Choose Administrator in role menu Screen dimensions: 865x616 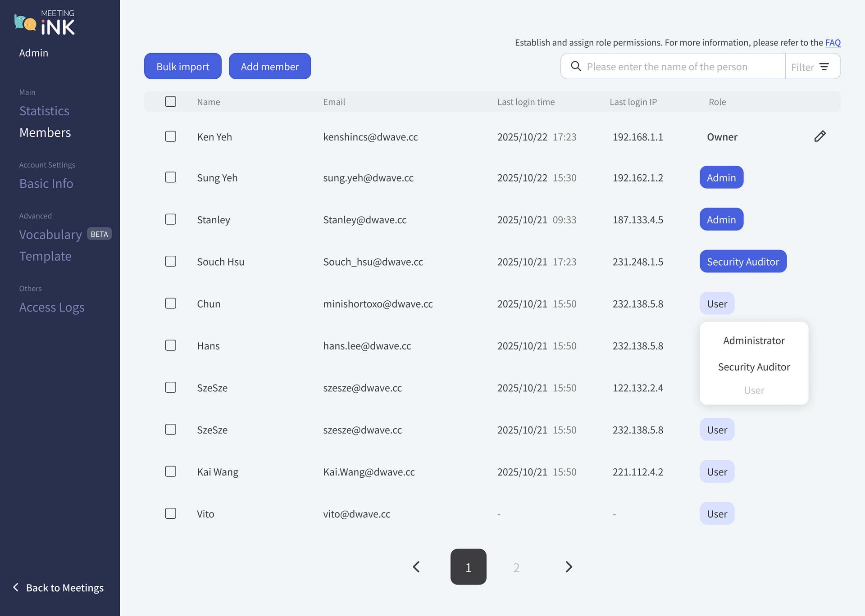[753, 340]
